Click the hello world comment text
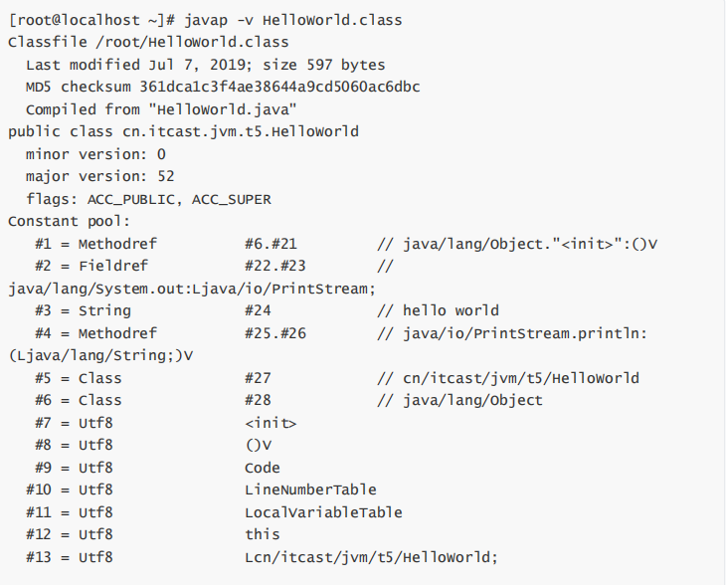 click(451, 310)
